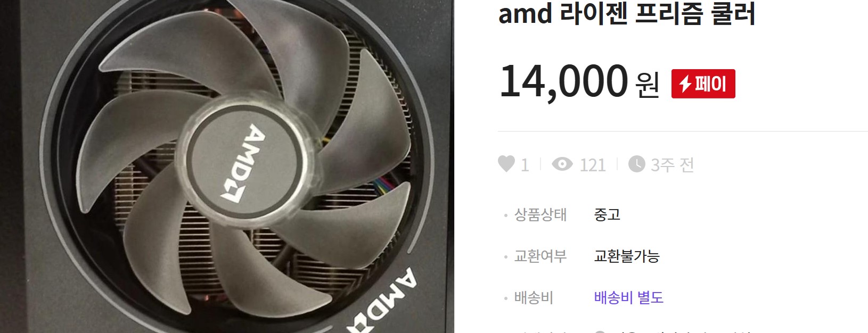The image size is (868, 333).
Task: Click the lightning bolt in the red badge
Action: [685, 84]
